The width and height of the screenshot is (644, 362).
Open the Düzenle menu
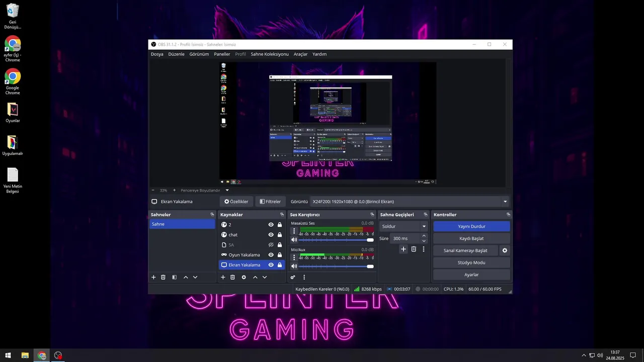(176, 54)
